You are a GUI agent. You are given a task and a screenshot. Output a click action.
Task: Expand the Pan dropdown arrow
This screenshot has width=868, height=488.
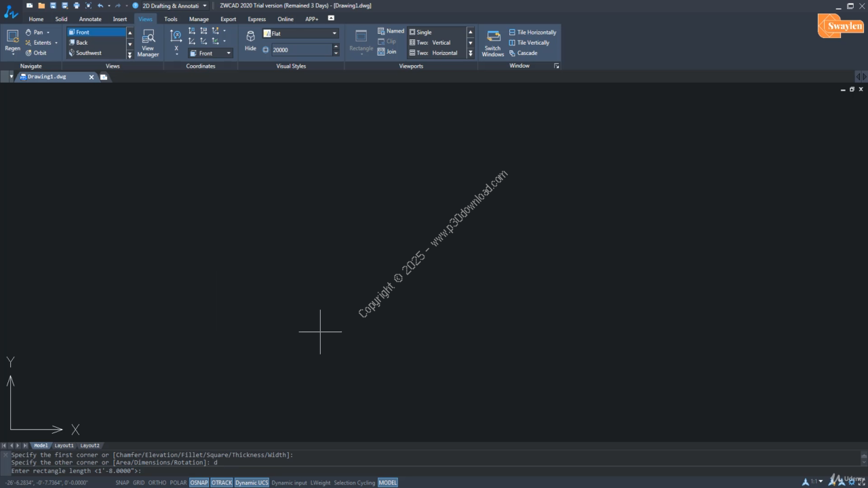(48, 33)
